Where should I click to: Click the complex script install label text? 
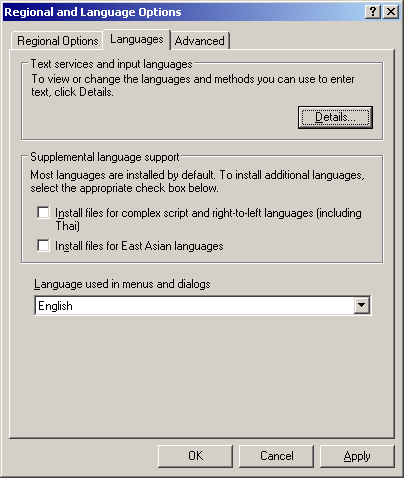[x=208, y=219]
